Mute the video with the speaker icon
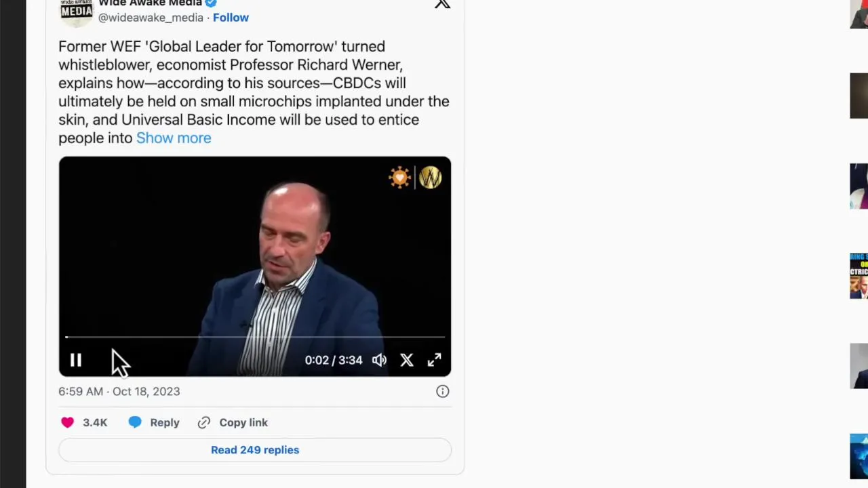 pos(379,361)
